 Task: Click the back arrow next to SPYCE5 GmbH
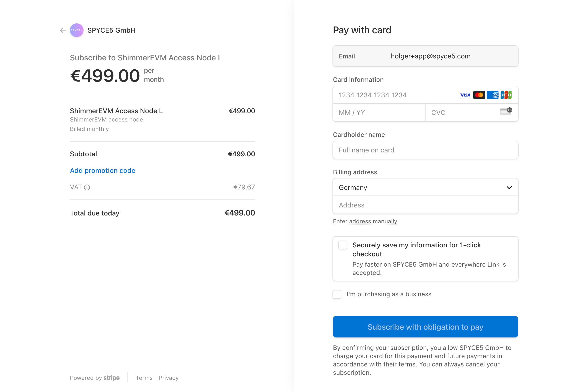click(63, 30)
